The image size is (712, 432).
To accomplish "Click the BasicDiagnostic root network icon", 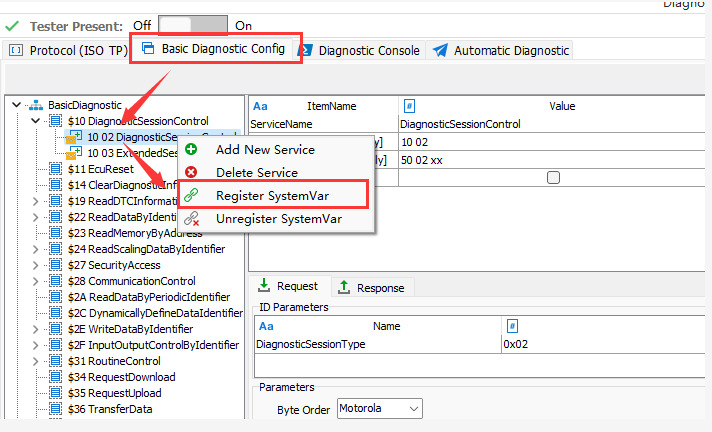I will (x=35, y=105).
